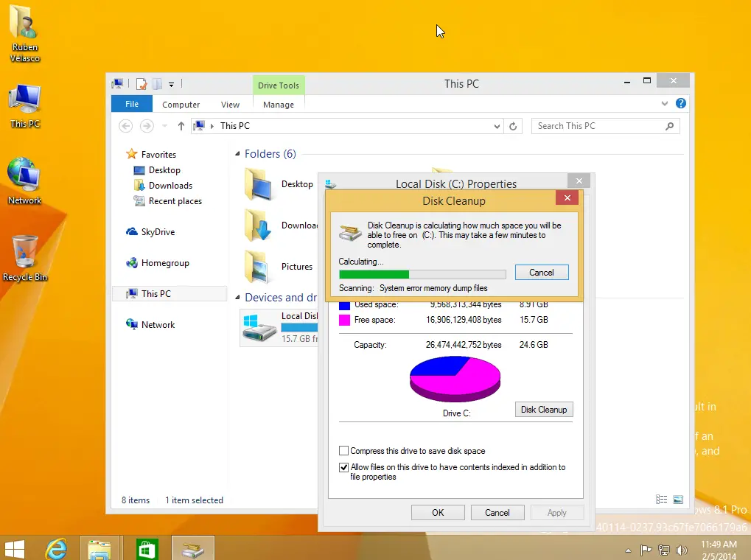
Task: Click the Forward navigation arrow
Action: [147, 126]
